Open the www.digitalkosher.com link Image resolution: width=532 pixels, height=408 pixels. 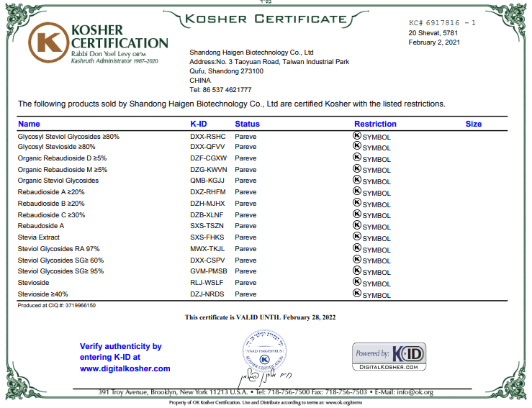[125, 368]
